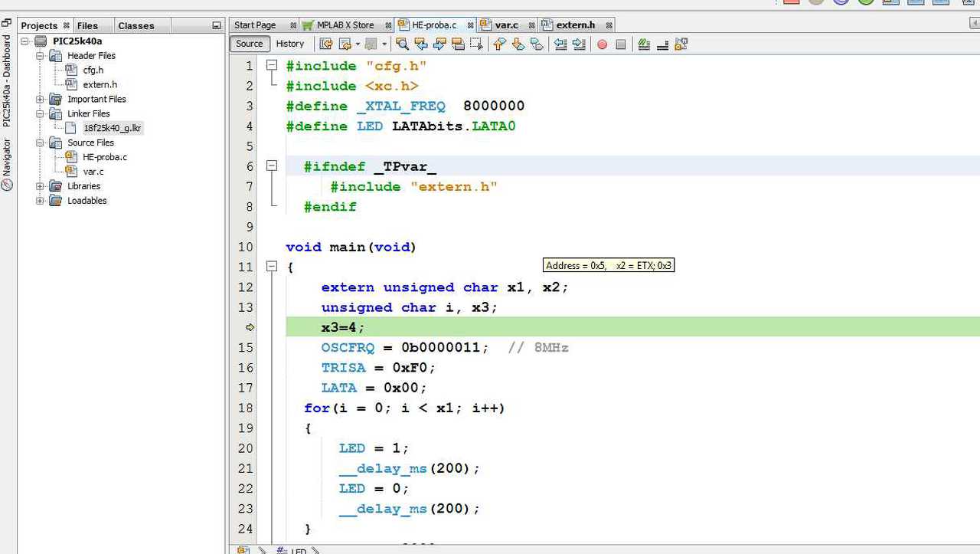Switch to the extern.h editor tab
The width and height of the screenshot is (980, 554).
576,25
